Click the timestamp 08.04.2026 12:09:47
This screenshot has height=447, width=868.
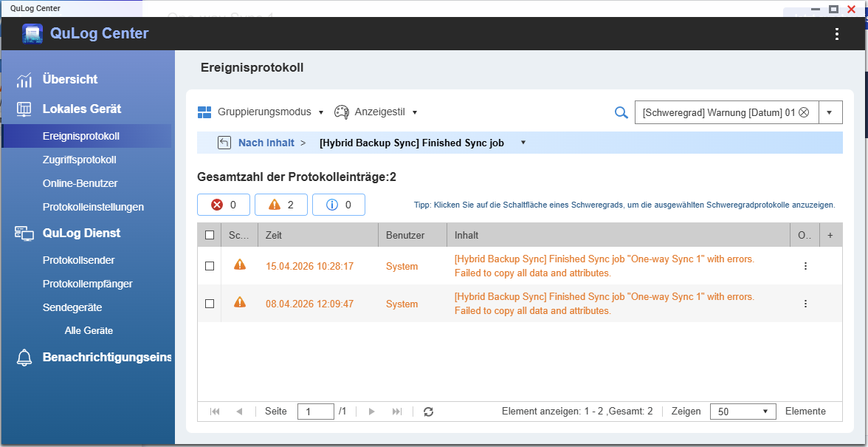coord(309,304)
